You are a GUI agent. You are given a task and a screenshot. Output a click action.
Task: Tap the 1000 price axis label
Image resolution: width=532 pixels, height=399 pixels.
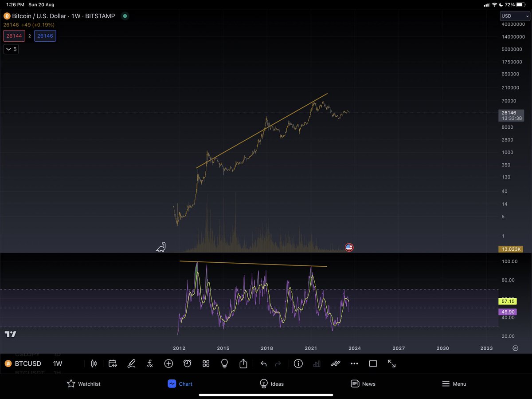[506, 152]
